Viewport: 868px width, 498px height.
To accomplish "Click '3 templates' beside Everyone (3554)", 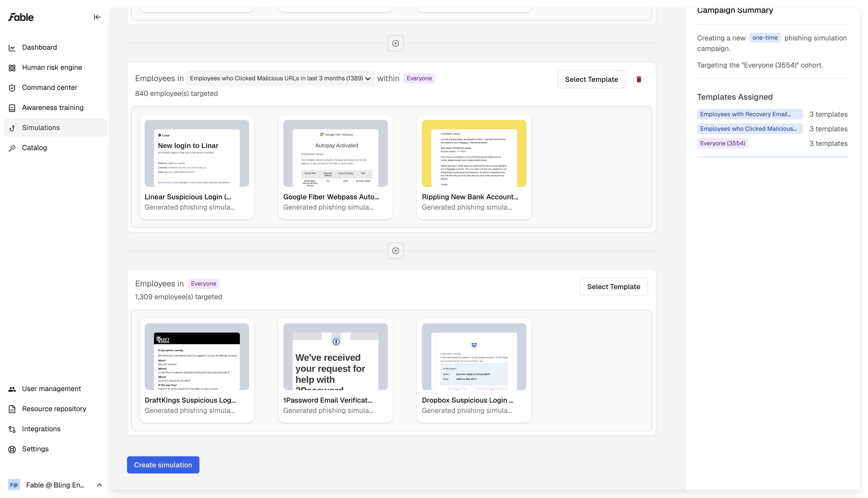I will (x=828, y=143).
